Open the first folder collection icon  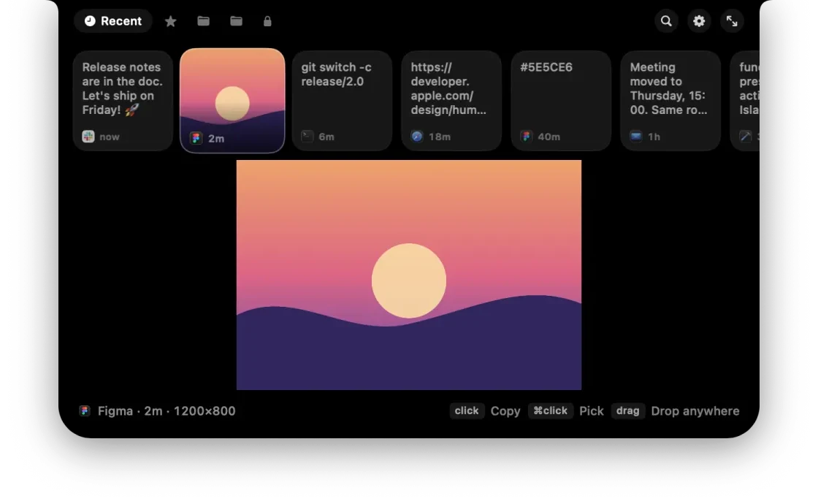(204, 21)
